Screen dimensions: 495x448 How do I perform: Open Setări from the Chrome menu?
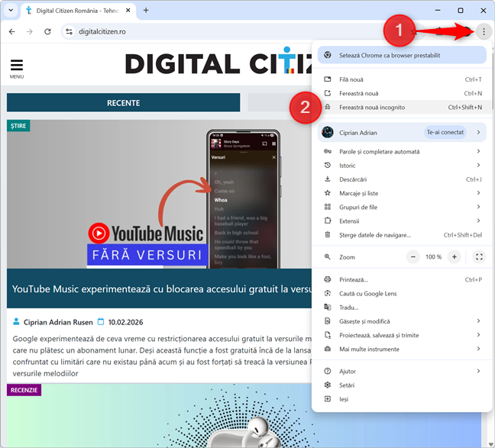402,385
